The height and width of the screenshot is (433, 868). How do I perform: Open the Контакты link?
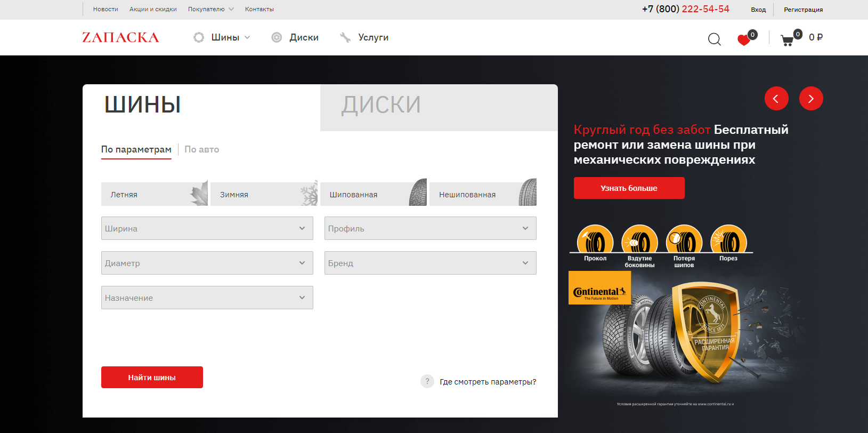259,9
